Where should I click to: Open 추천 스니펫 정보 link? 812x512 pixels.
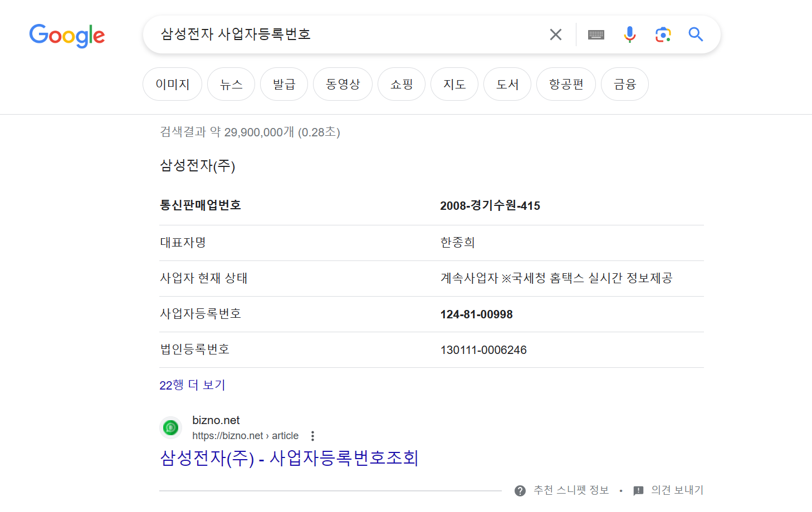pos(571,490)
